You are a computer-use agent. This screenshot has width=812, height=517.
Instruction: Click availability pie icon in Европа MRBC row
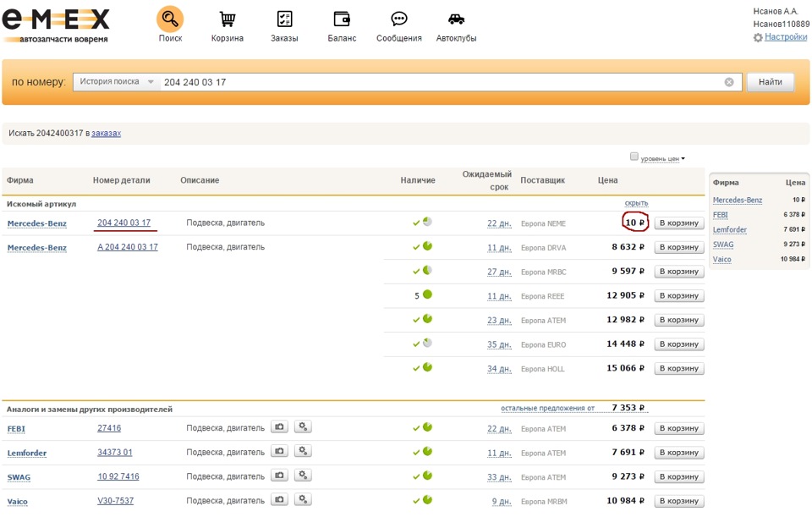coord(427,271)
